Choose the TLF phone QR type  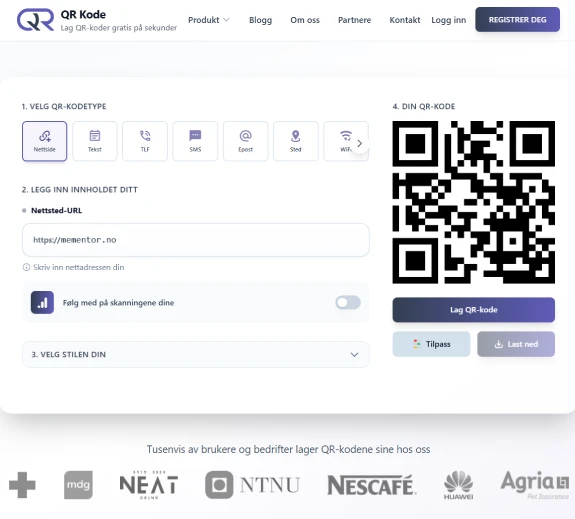(x=145, y=141)
